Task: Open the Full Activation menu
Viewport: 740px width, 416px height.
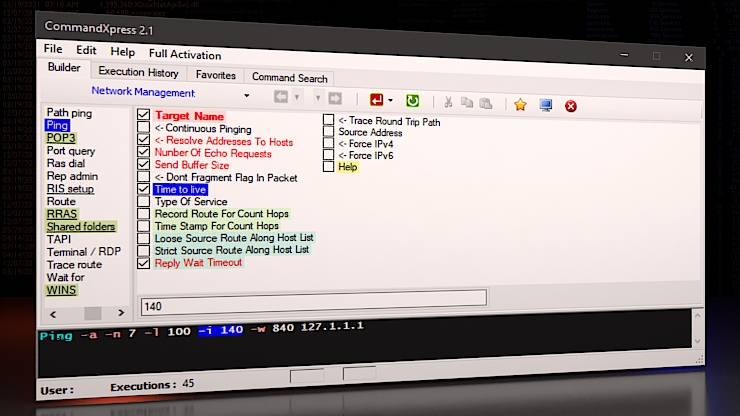Action: pos(185,54)
